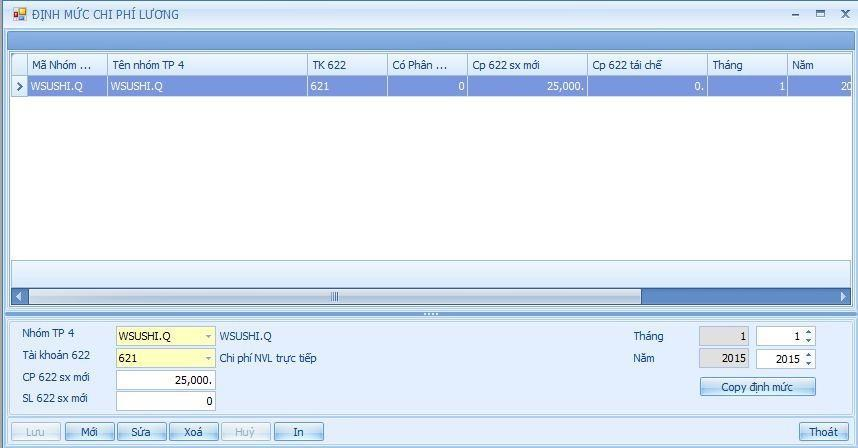Click the Cp 622 sx mới column header

(527, 65)
